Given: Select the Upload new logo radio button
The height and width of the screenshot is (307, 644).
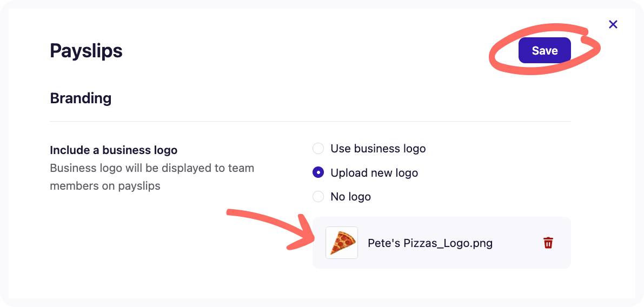Looking at the screenshot, I should pyautogui.click(x=318, y=173).
